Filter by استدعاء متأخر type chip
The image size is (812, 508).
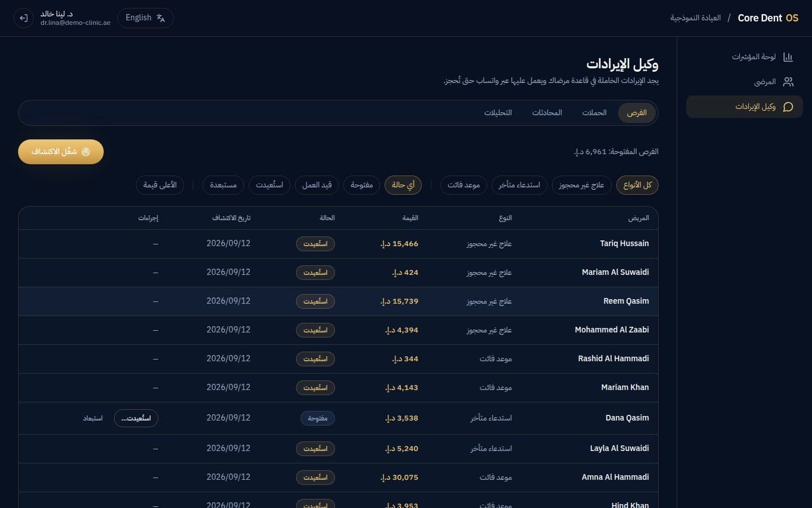tap(519, 185)
